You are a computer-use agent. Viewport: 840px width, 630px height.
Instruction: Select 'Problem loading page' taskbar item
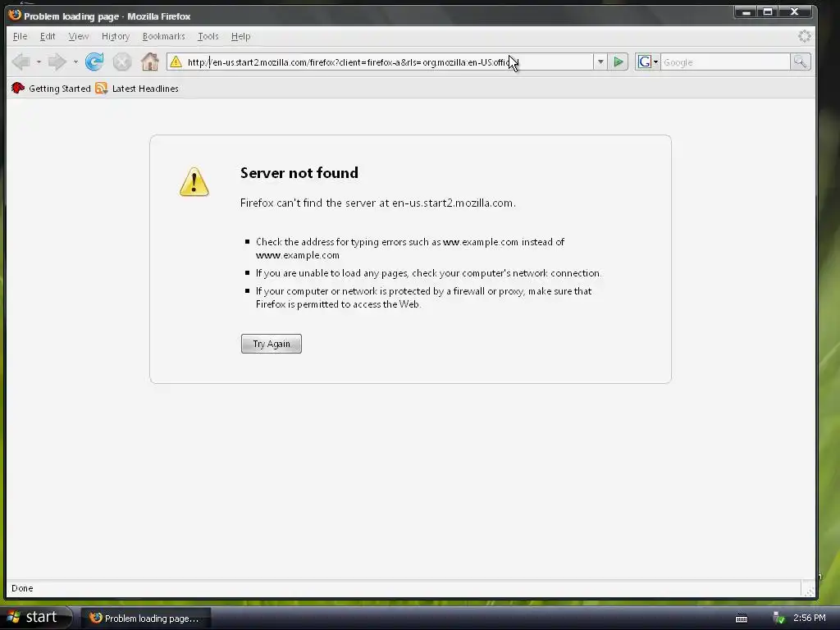(x=144, y=619)
